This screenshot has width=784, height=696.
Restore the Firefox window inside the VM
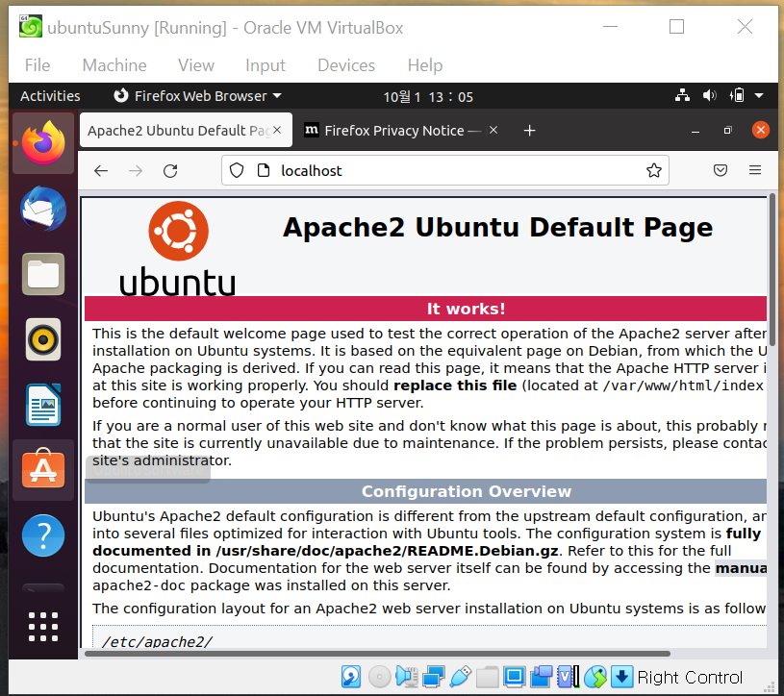point(727,131)
